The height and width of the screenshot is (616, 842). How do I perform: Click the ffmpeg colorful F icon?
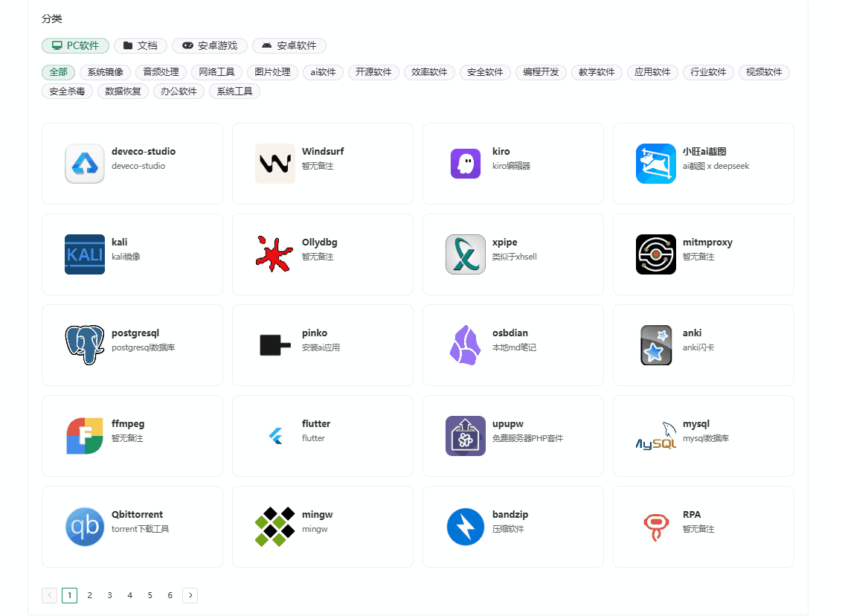[85, 436]
